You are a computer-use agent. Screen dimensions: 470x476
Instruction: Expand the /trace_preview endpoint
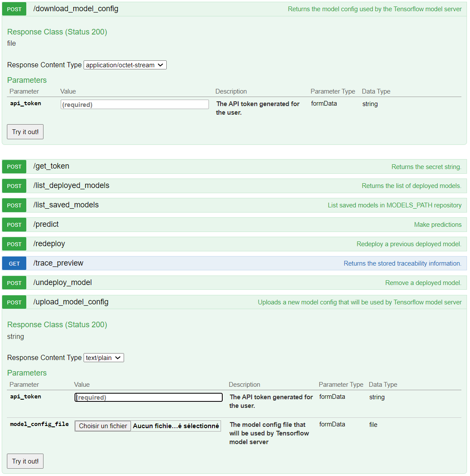click(58, 263)
